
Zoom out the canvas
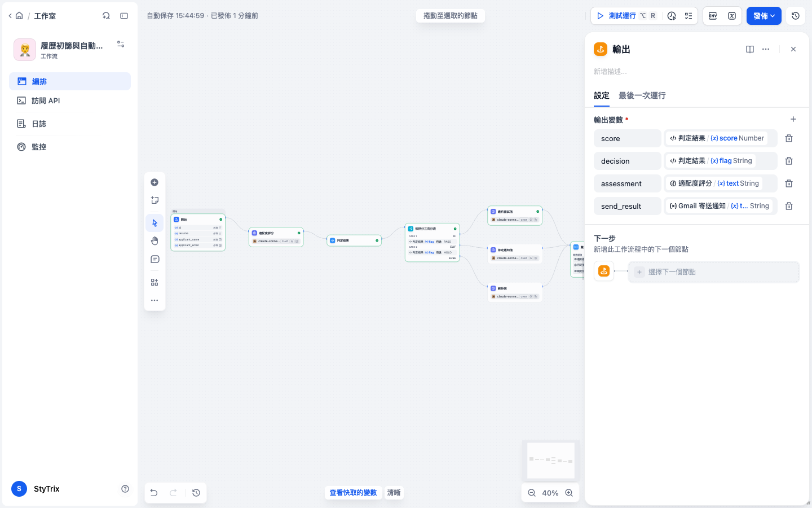(532, 493)
